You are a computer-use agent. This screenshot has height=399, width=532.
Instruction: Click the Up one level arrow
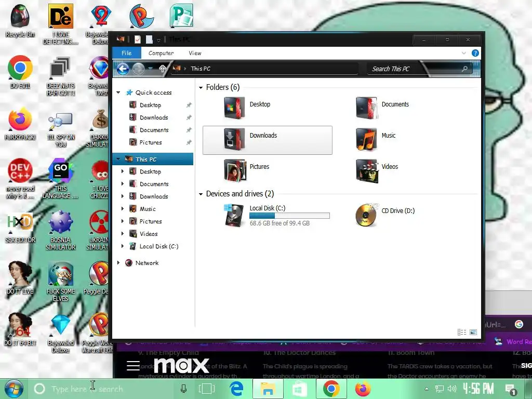[163, 69]
